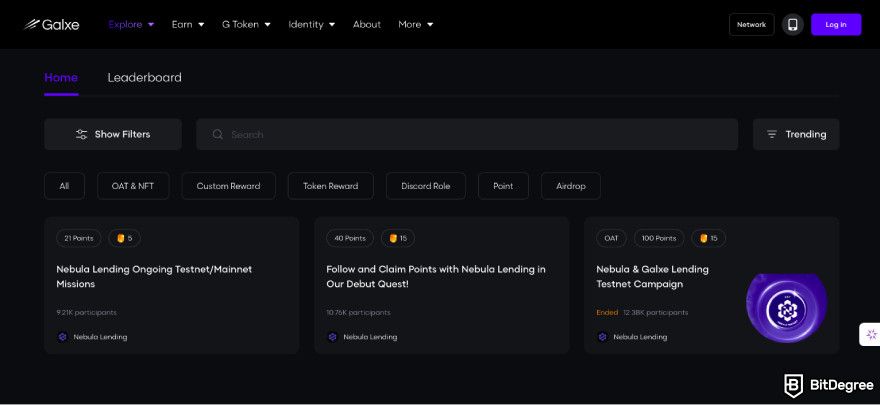Image resolution: width=880 pixels, height=405 pixels.
Task: Click the Galxe logo
Action: [52, 24]
